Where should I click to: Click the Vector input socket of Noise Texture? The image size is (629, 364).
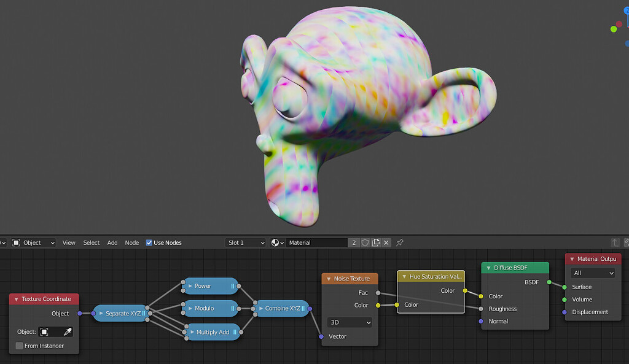point(321,336)
